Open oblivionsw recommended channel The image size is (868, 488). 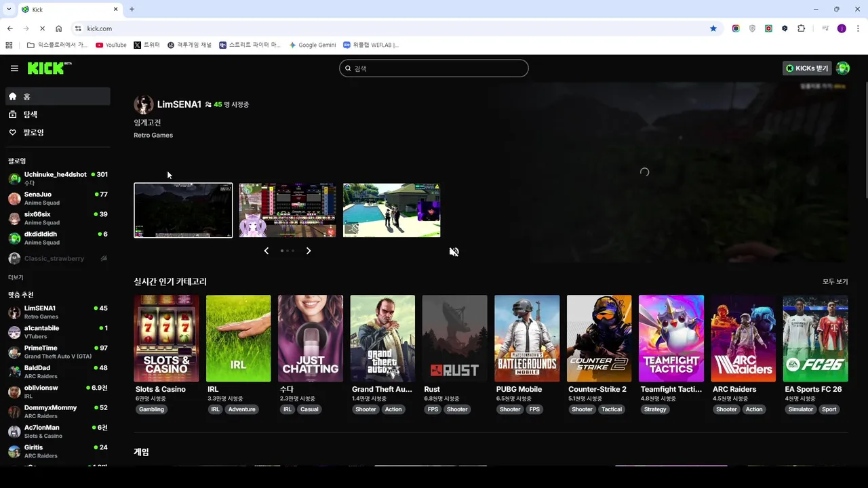[x=58, y=392]
